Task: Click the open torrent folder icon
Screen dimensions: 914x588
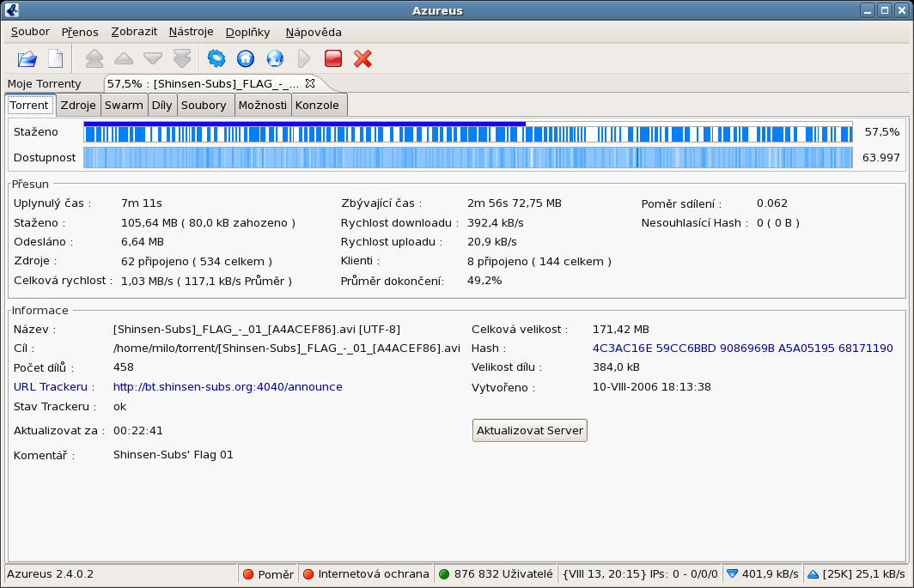Action: 27,59
